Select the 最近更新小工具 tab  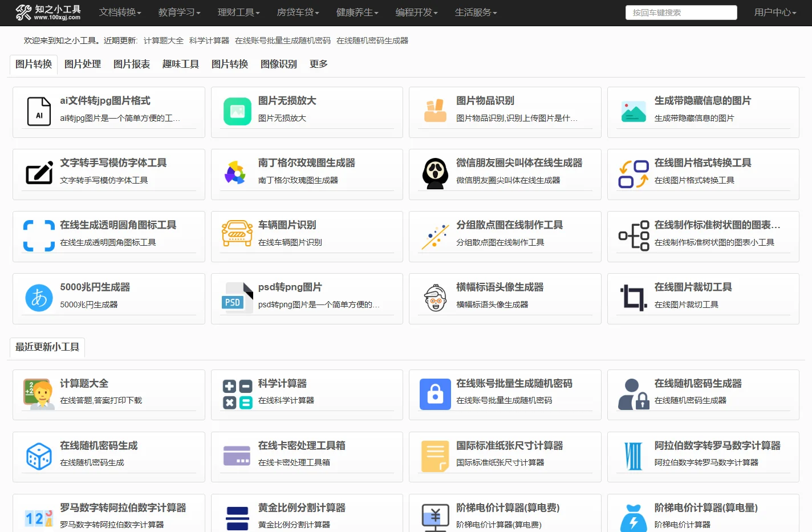click(47, 347)
